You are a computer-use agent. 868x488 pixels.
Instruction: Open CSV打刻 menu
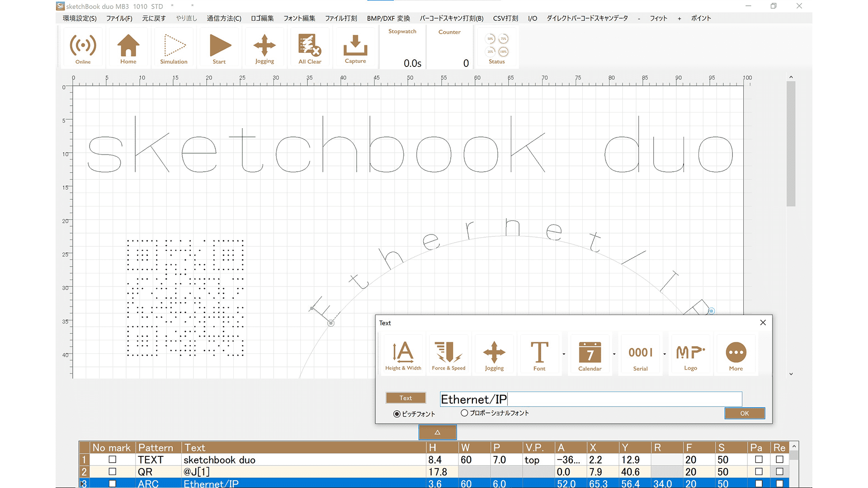click(505, 18)
